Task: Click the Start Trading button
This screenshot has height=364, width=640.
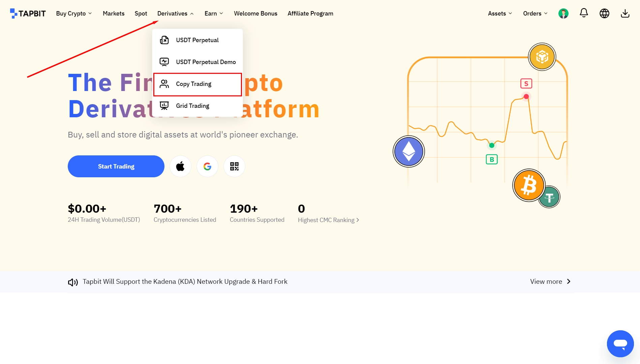Action: 116,166
